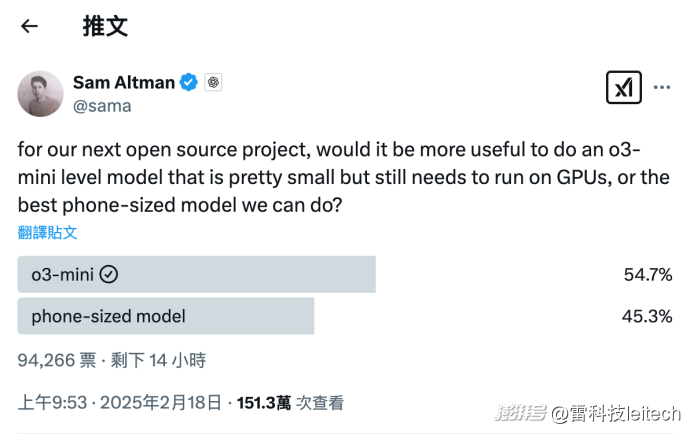Click the 54.7% poll result
Screen dimensions: 690x434
[647, 275]
